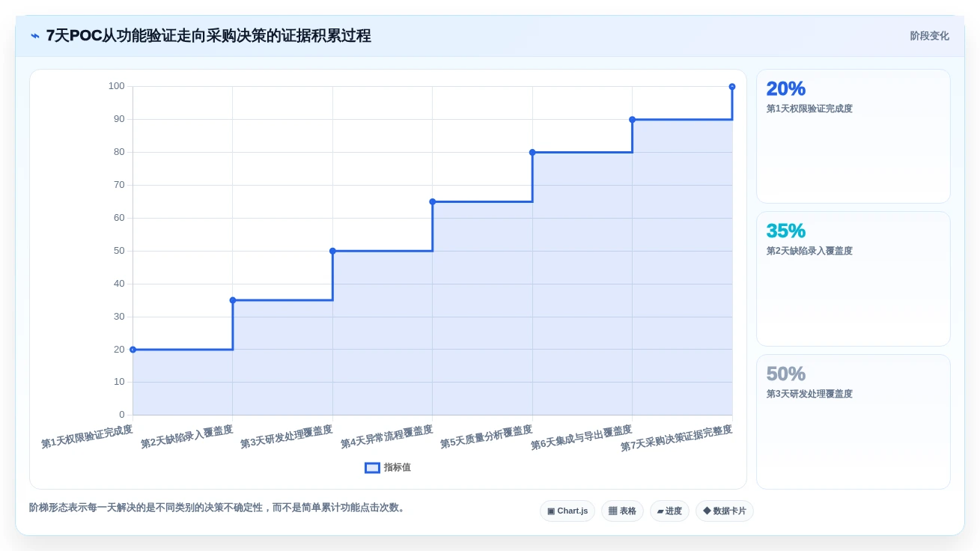
Task: Click the 阶段变化 label in header
Action: pos(929,36)
